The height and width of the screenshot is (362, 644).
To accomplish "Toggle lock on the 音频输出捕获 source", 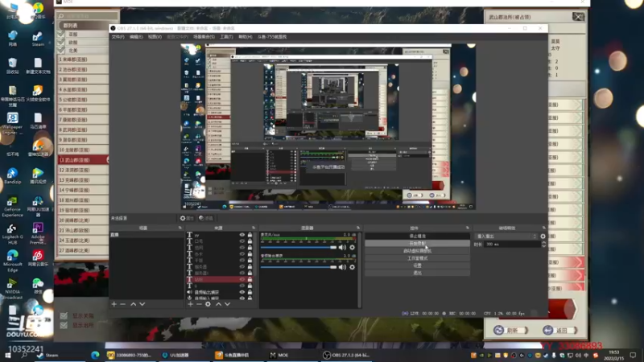I will [250, 292].
